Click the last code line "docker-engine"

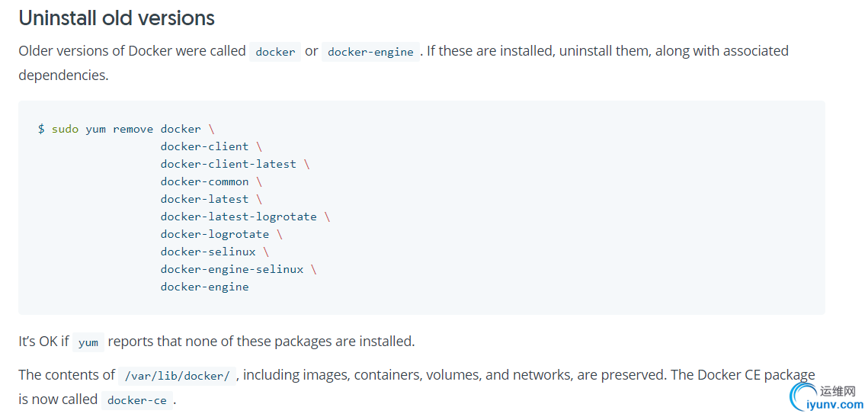pyautogui.click(x=204, y=287)
